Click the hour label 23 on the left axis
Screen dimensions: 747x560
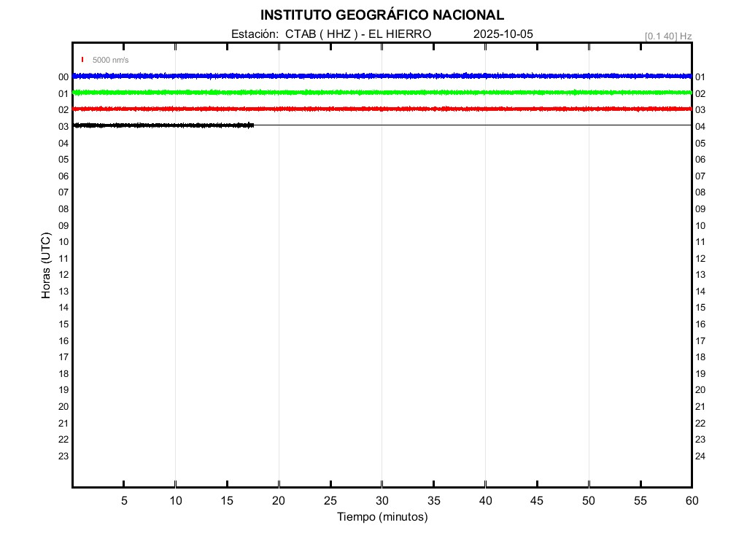point(63,456)
